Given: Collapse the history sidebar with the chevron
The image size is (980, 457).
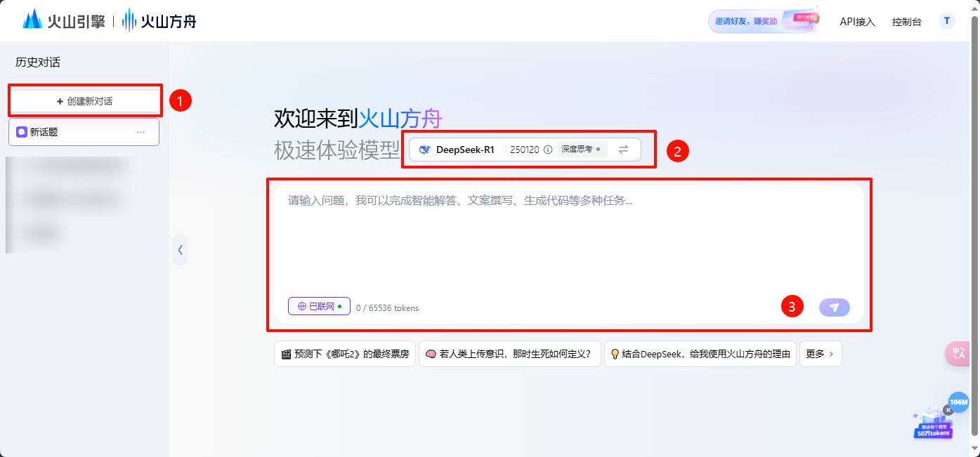Looking at the screenshot, I should pos(180,249).
